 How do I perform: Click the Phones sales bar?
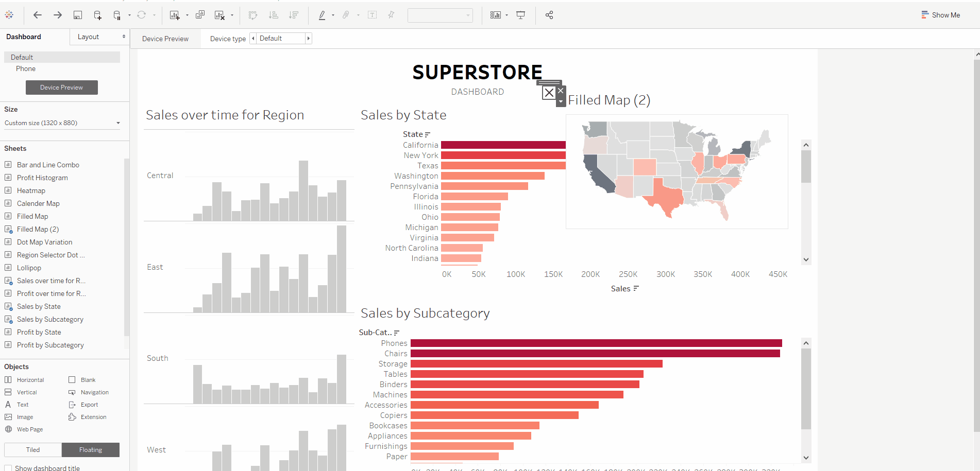tap(596, 343)
